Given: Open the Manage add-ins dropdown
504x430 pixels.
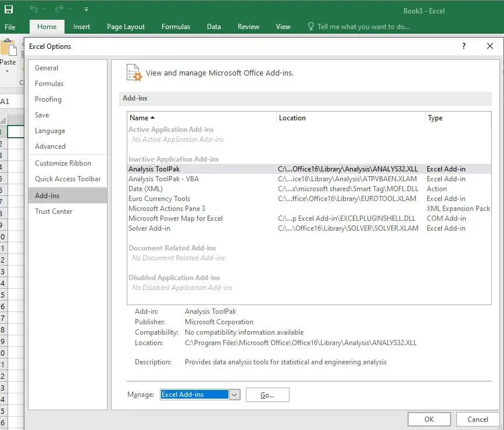Looking at the screenshot, I should coord(234,395).
